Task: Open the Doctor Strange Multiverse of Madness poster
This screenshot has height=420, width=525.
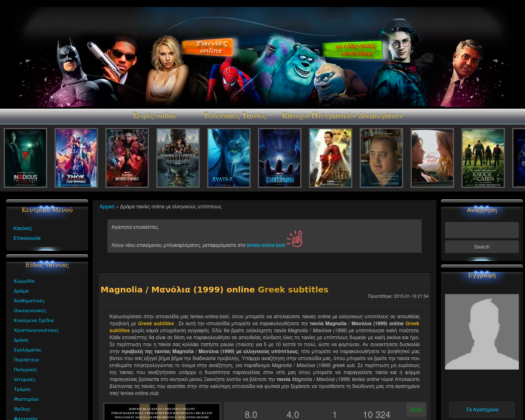Action: coord(127,158)
